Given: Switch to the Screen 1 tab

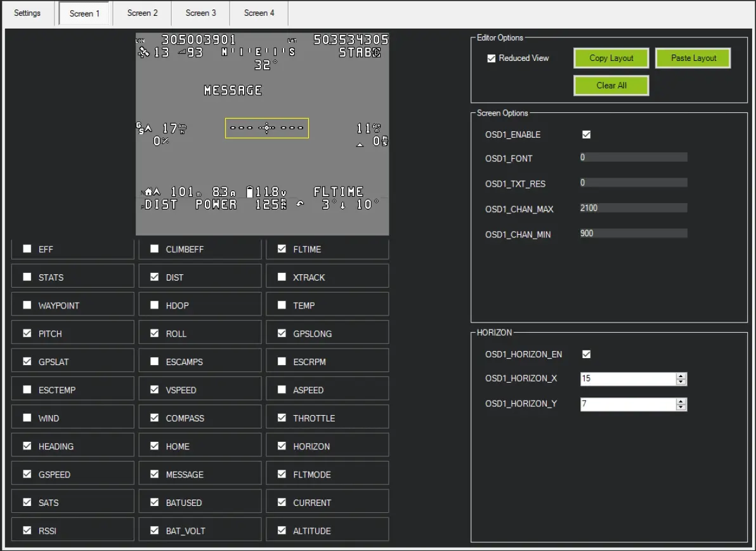Looking at the screenshot, I should click(84, 13).
